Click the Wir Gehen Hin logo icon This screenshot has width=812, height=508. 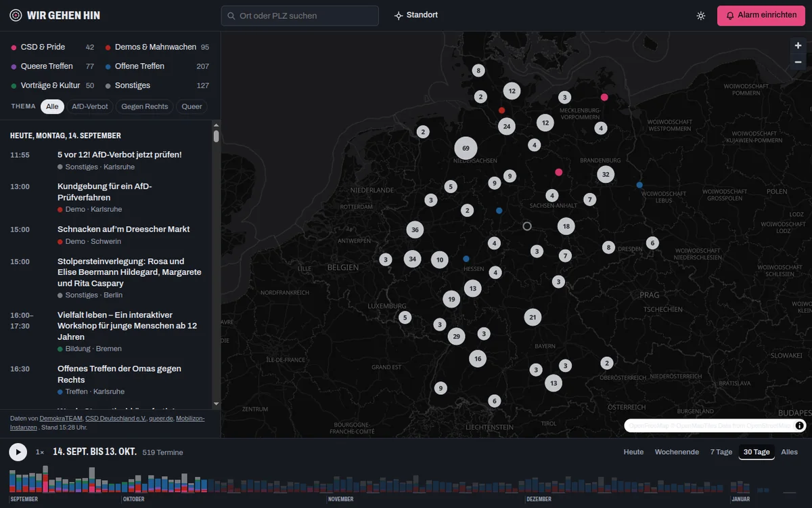[x=16, y=16]
